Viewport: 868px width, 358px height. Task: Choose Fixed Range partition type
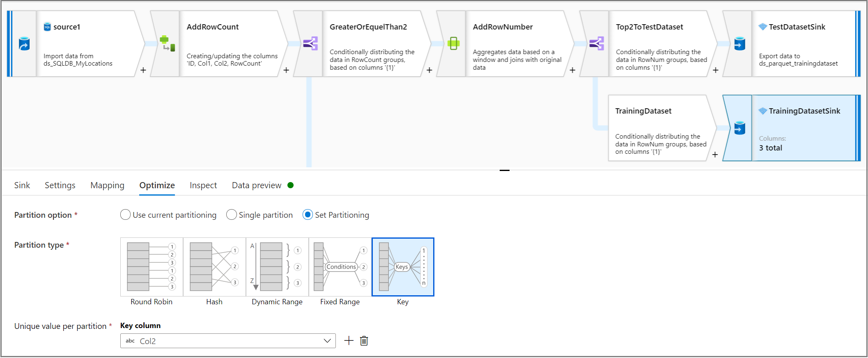pyautogui.click(x=340, y=267)
